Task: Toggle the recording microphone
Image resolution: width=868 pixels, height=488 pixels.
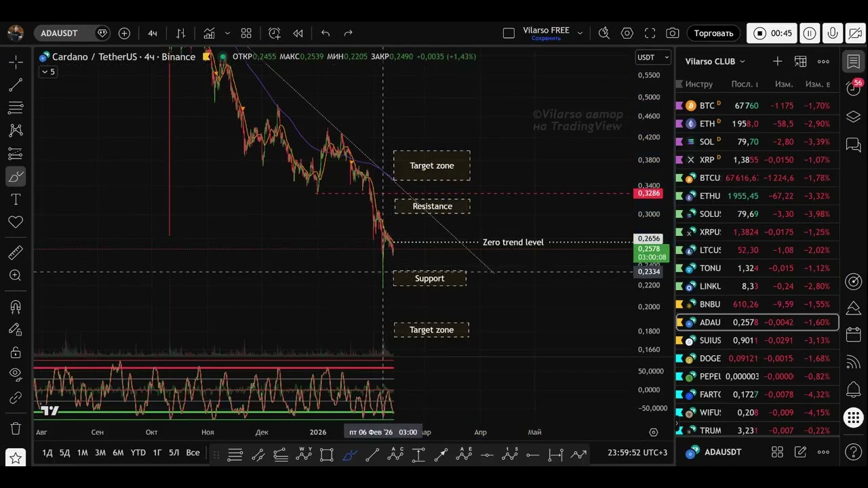Action: pyautogui.click(x=832, y=33)
